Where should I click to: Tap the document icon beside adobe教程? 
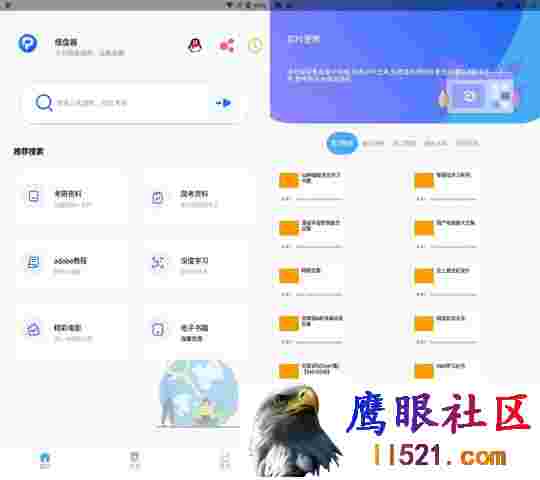pos(33,263)
